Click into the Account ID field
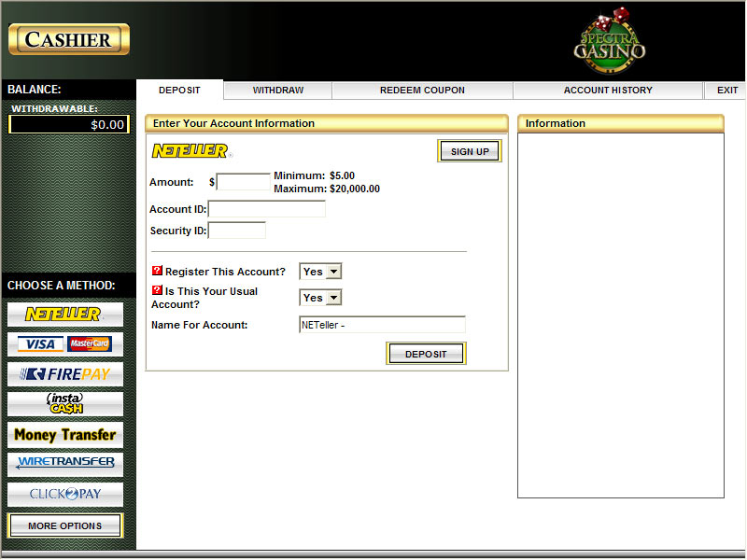 click(x=267, y=209)
